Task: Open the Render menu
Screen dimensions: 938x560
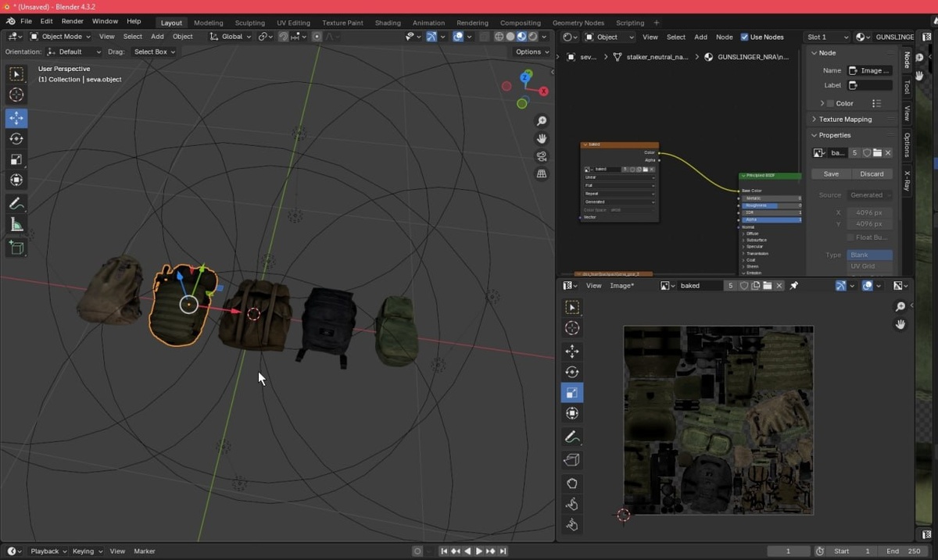Action: [72, 21]
